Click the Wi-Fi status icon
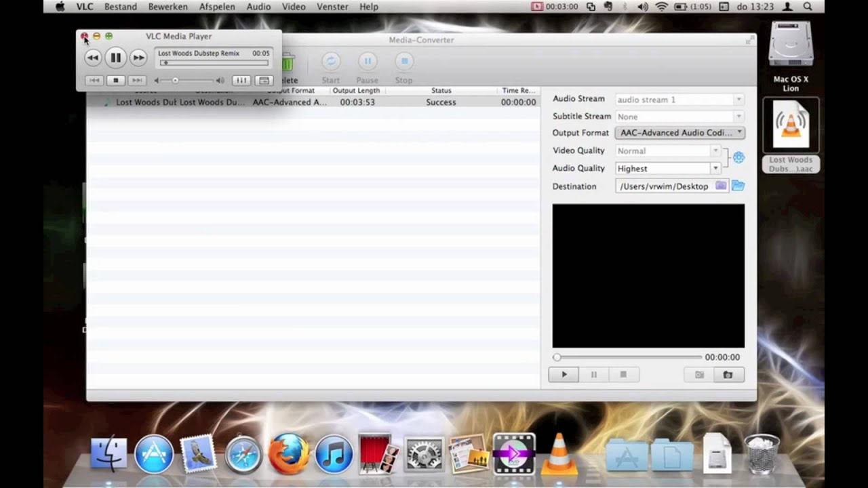Image resolution: width=868 pixels, height=488 pixels. (661, 7)
